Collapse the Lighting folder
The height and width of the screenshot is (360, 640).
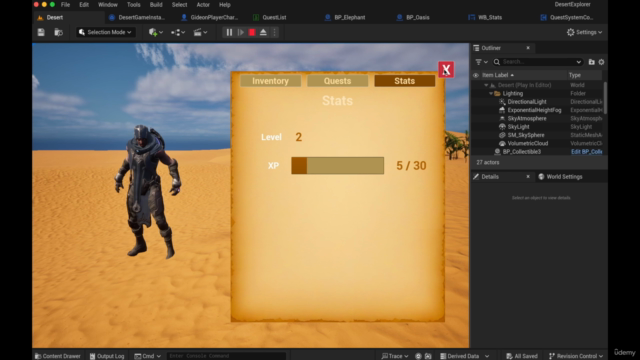pyautogui.click(x=491, y=93)
